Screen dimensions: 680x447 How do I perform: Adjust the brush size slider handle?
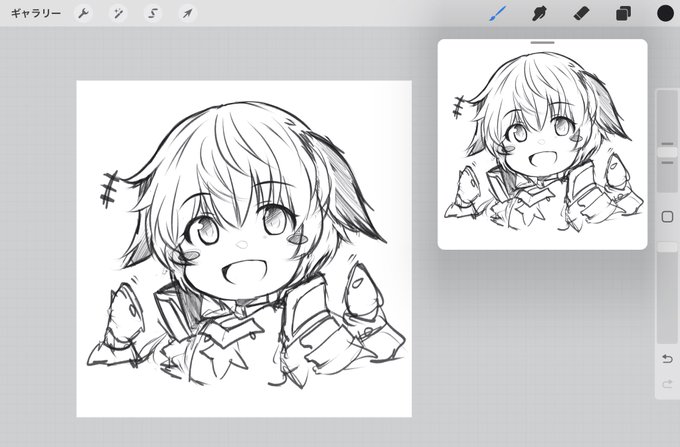[x=667, y=153]
